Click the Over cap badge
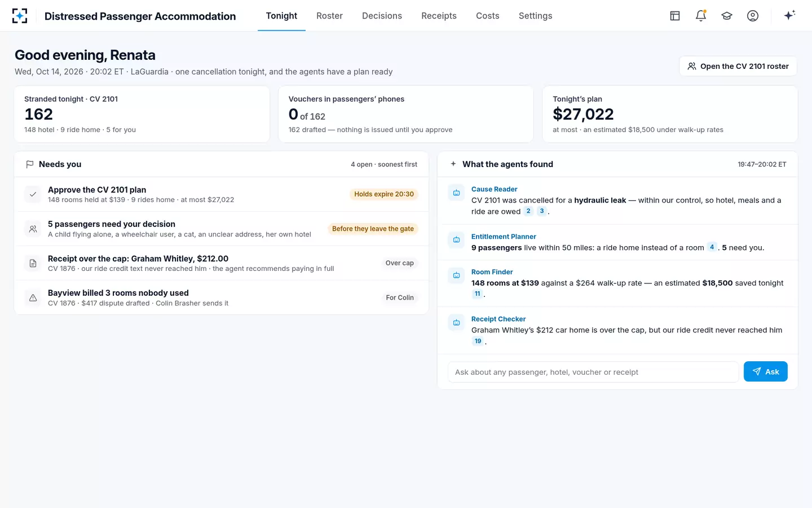Screen dimensions: 812x508 click(400, 263)
